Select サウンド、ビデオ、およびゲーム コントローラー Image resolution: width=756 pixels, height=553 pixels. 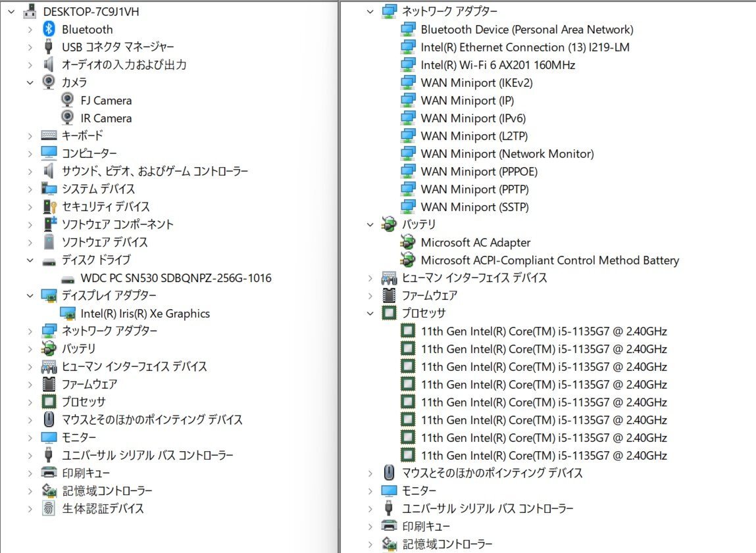click(155, 171)
